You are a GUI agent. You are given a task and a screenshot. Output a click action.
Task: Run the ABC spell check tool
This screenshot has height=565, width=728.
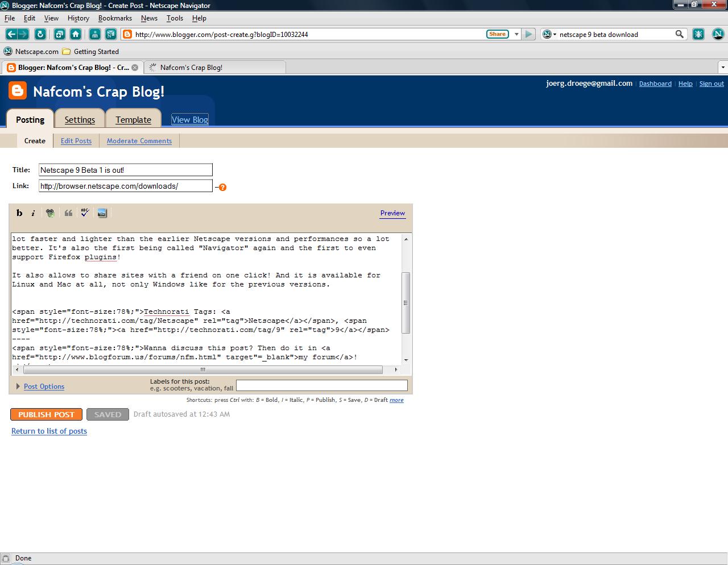click(85, 213)
